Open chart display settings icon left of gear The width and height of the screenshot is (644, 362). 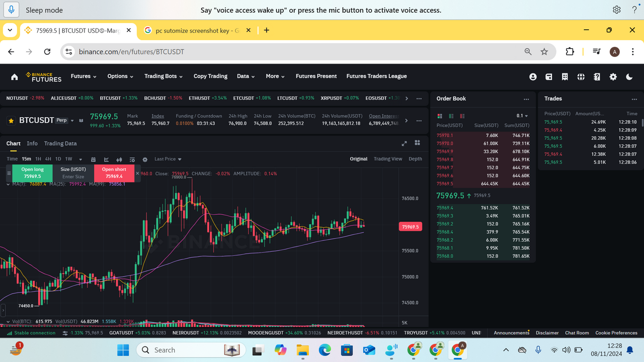(132, 159)
